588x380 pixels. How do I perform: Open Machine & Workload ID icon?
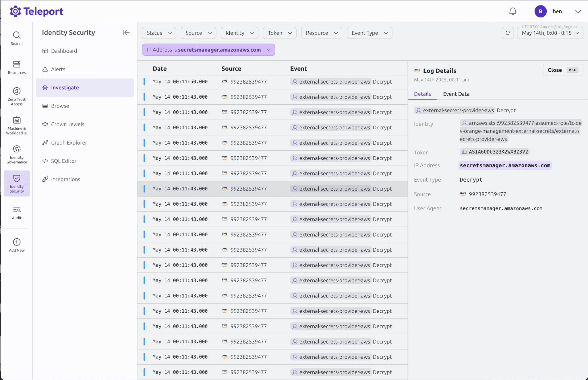pyautogui.click(x=17, y=120)
